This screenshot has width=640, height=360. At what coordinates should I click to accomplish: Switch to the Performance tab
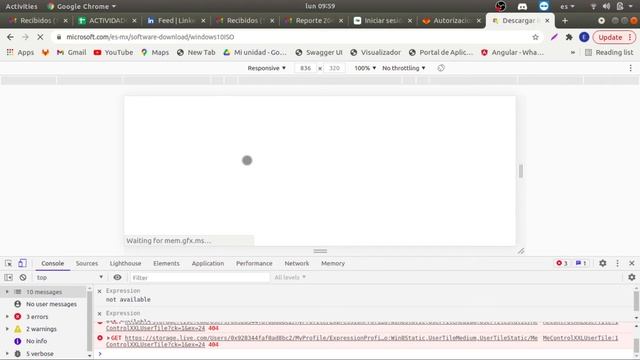254,263
